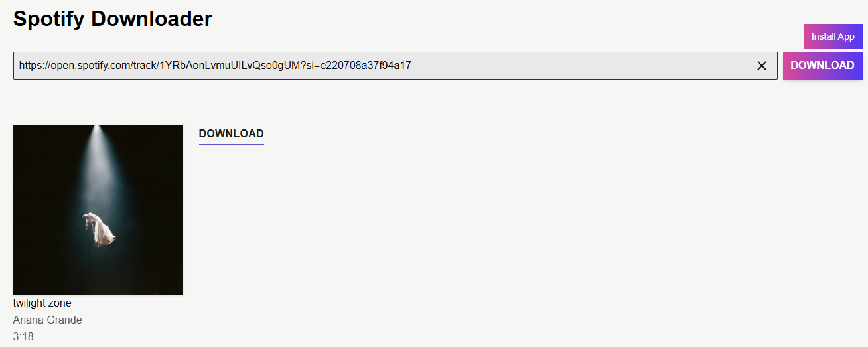
Task: Click the Install App button
Action: tap(833, 36)
